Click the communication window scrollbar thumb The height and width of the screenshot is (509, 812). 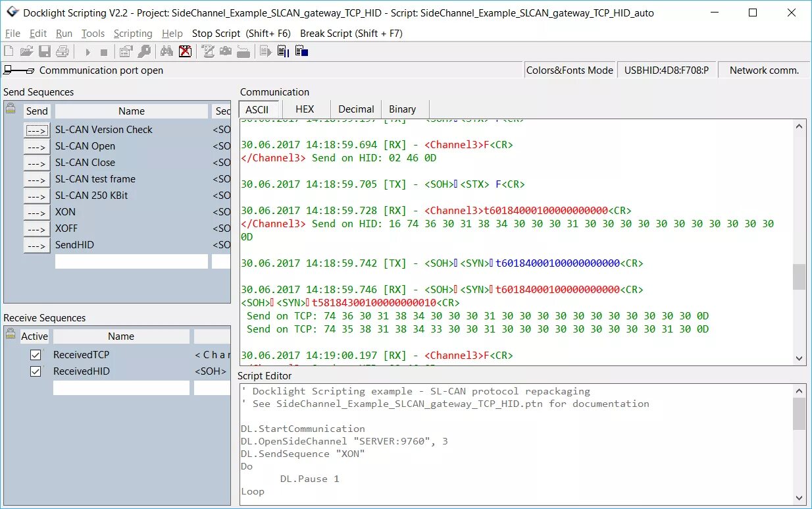tap(799, 277)
